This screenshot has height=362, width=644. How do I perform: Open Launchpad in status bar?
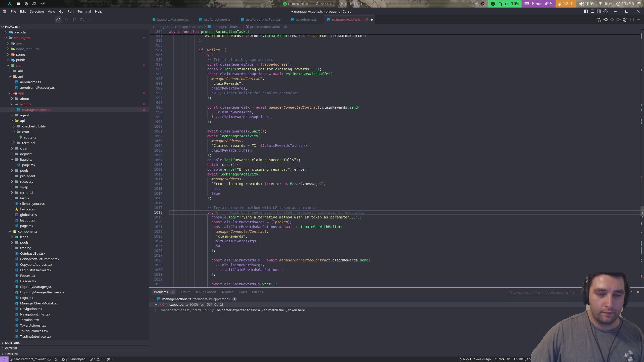[x=74, y=359]
